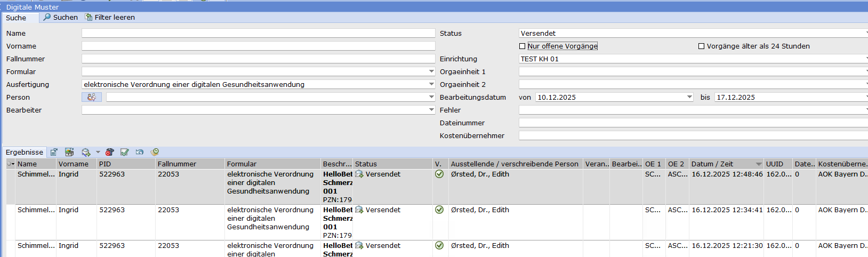Click the trash bin delete icon
Image resolution: width=868 pixels, height=257 pixels.
click(x=110, y=152)
